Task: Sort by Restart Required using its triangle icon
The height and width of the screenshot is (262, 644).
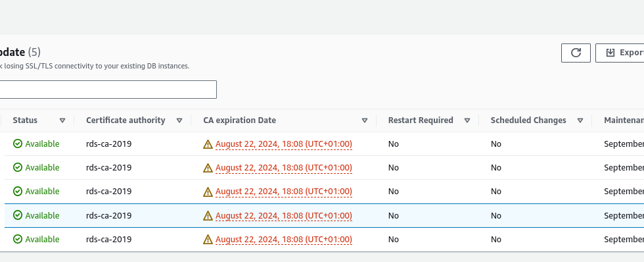Action: pyautogui.click(x=467, y=120)
